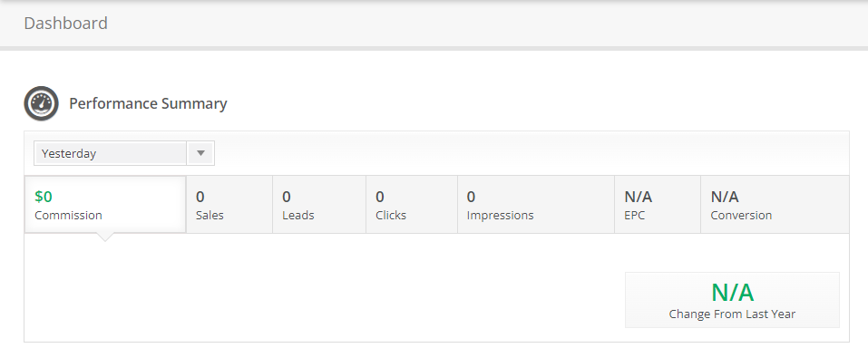The image size is (868, 348).
Task: Click the Change From Last Year label
Action: tap(732, 314)
